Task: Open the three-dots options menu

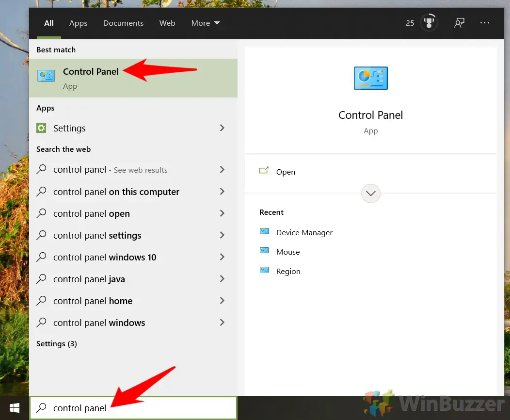Action: point(485,23)
